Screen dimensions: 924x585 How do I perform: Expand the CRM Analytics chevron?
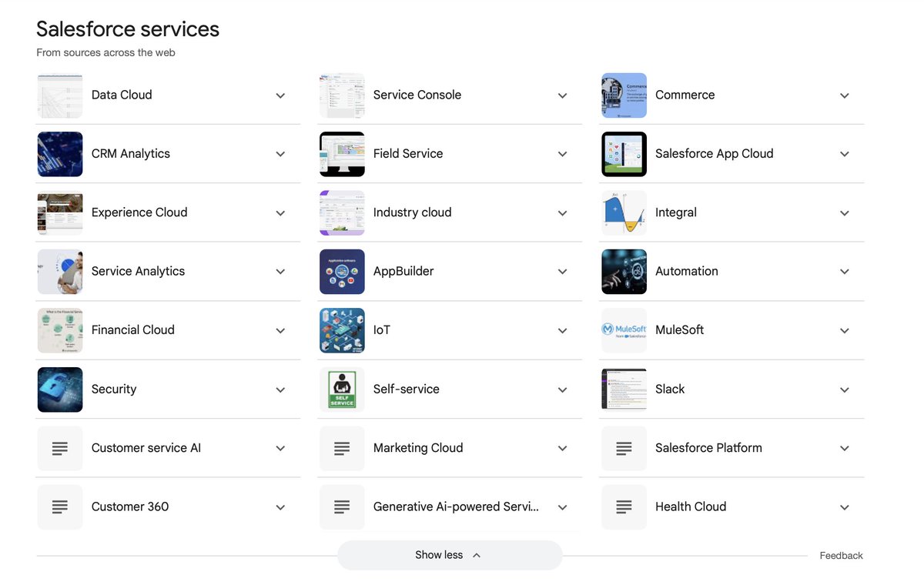pyautogui.click(x=280, y=154)
